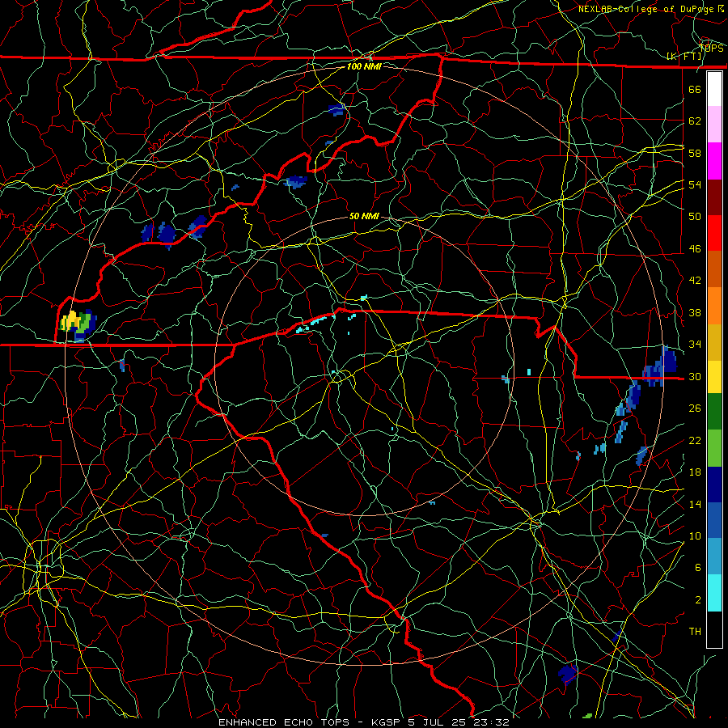This screenshot has width=728, height=728.
Task: Click the navy echo beneath the 100 NMI label
Action: [x=336, y=109]
